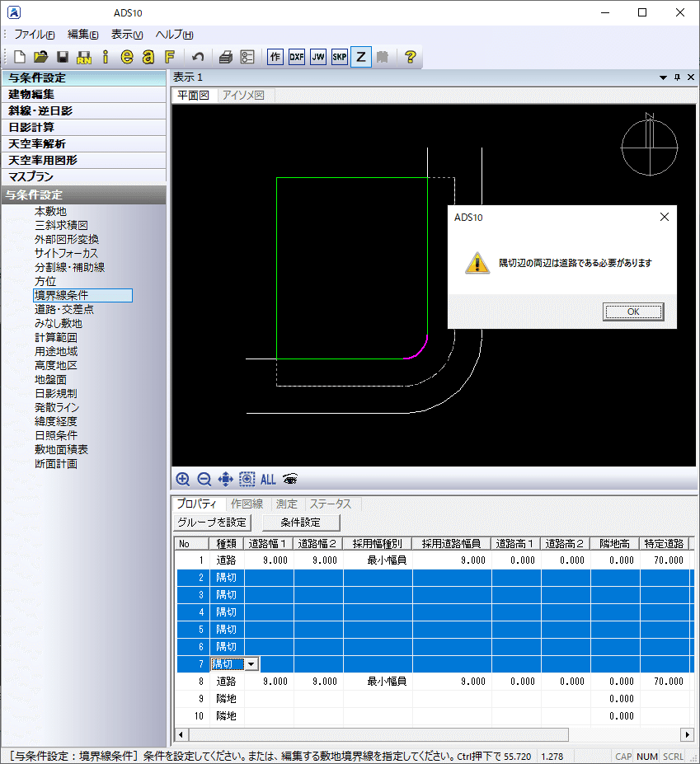Click the table scroll right arrow
The image size is (700, 764).
[x=688, y=734]
